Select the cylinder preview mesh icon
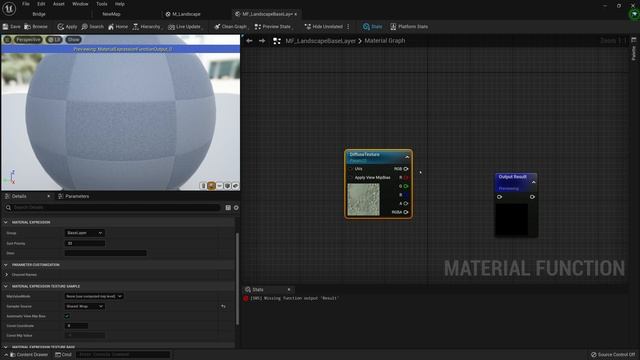This screenshot has height=360, width=640. 203,186
